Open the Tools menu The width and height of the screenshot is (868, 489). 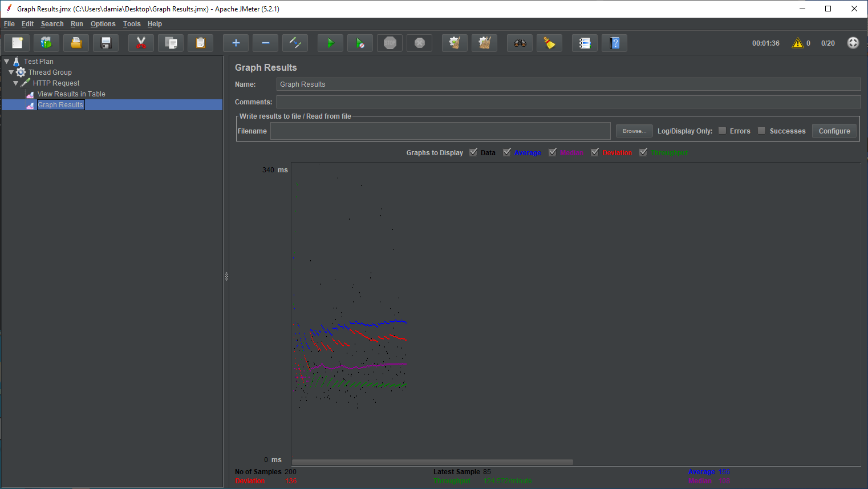point(132,24)
